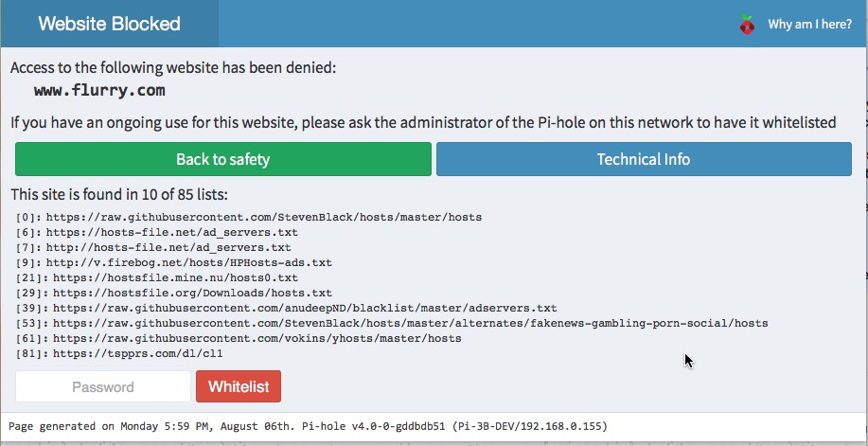Click the "found in 10 of 85 lists" text
868x446 pixels.
(119, 194)
